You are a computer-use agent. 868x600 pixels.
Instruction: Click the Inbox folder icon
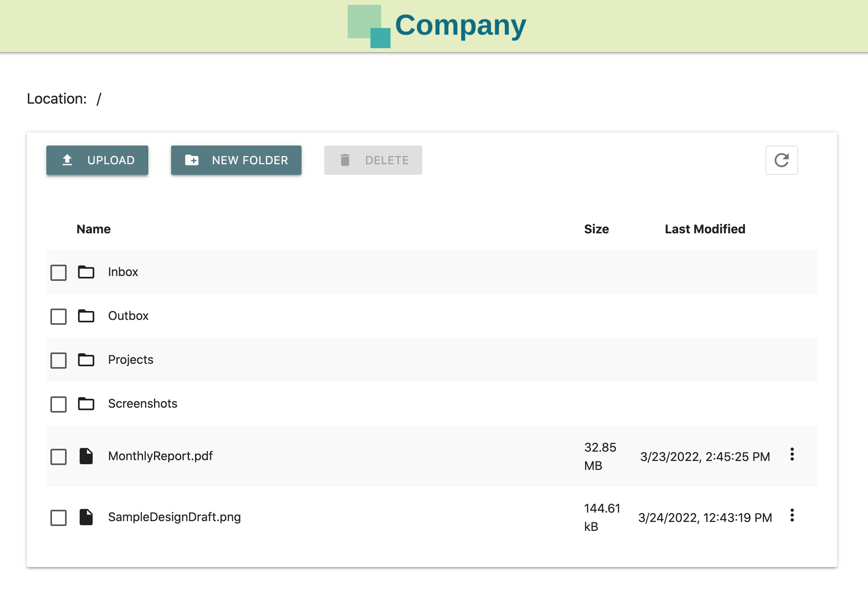(x=86, y=272)
